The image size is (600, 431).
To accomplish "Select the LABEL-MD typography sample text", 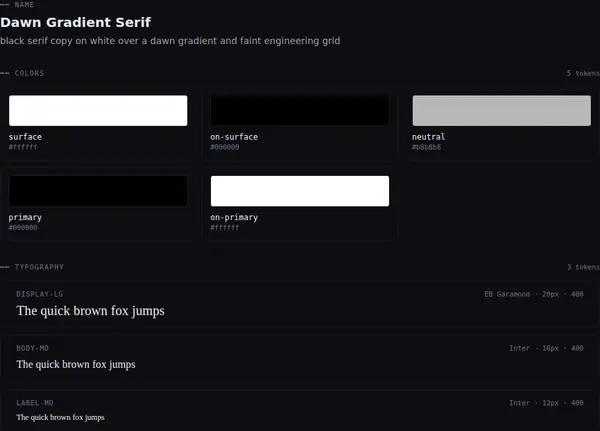I will coord(60,417).
